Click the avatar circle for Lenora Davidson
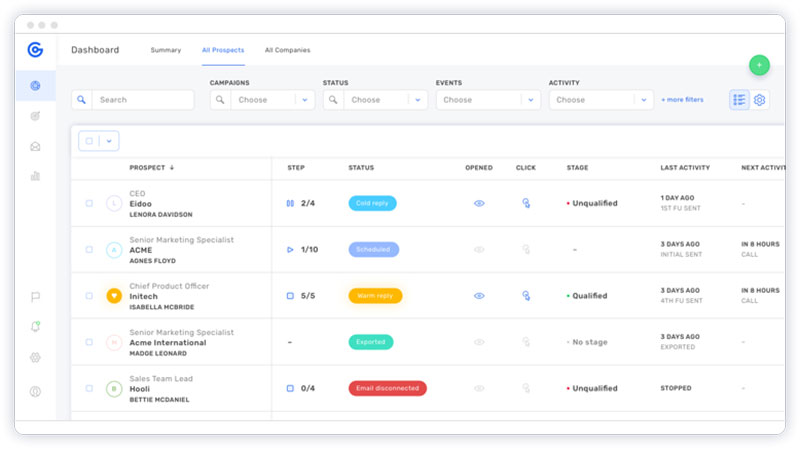The width and height of the screenshot is (800, 449). point(114,203)
